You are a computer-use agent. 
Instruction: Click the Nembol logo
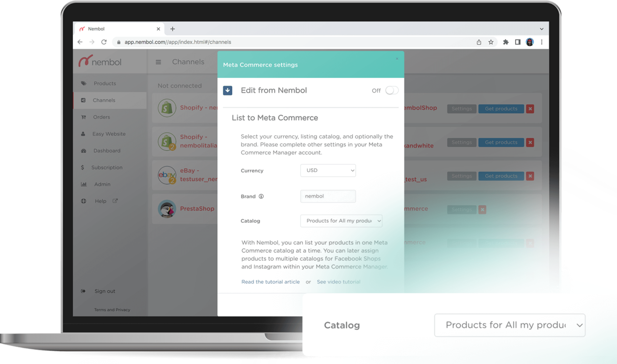(99, 61)
